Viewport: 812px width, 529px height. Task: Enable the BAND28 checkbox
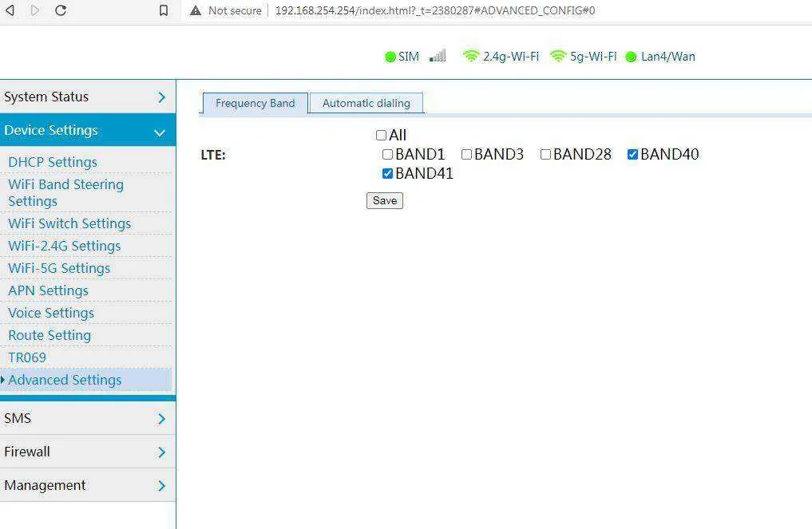545,154
